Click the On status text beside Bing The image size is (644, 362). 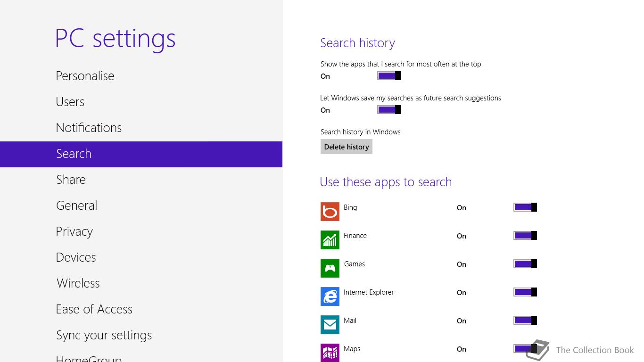(462, 208)
